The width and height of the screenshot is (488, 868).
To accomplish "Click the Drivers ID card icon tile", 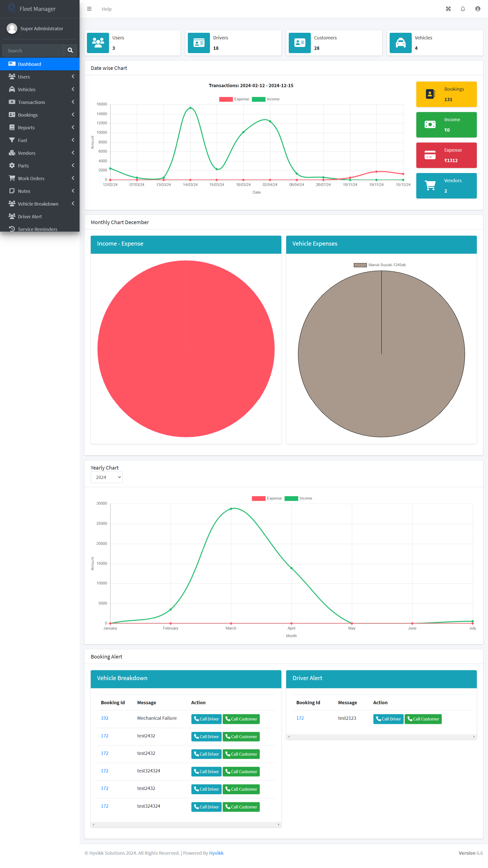I will [199, 43].
